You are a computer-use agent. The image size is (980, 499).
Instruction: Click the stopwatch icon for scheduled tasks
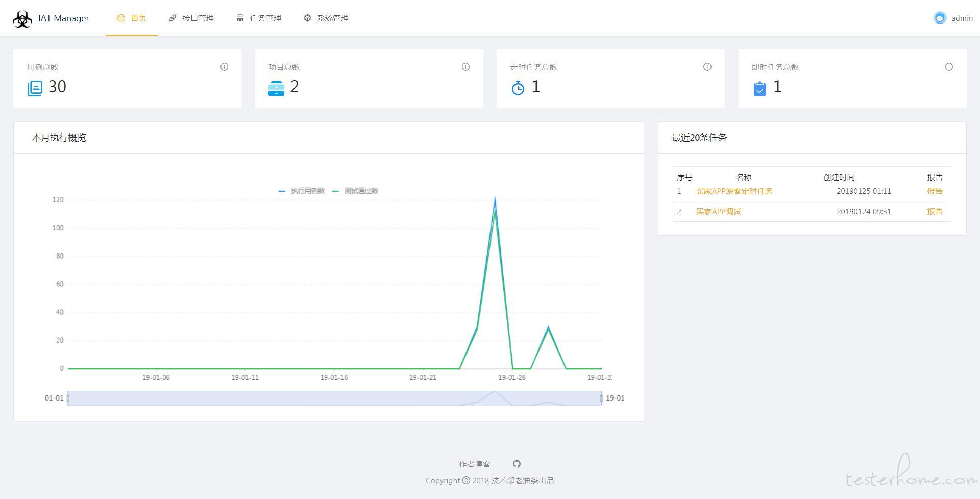tap(518, 88)
